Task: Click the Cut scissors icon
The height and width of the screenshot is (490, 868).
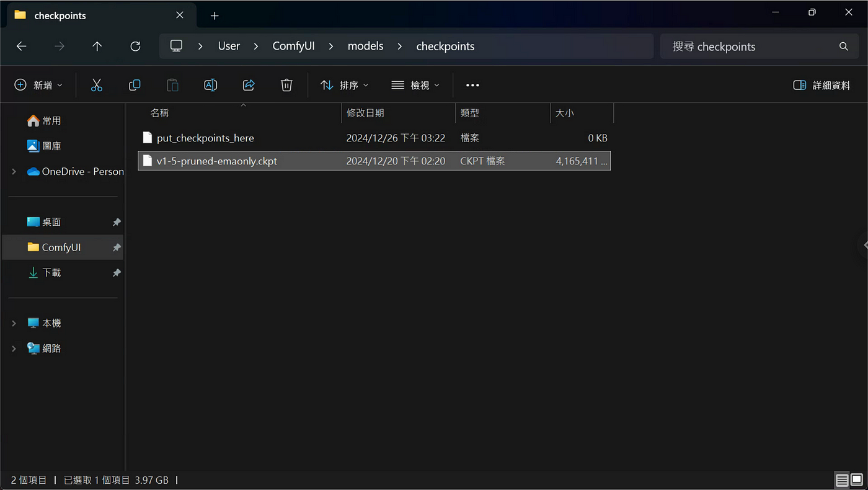Action: pos(96,85)
